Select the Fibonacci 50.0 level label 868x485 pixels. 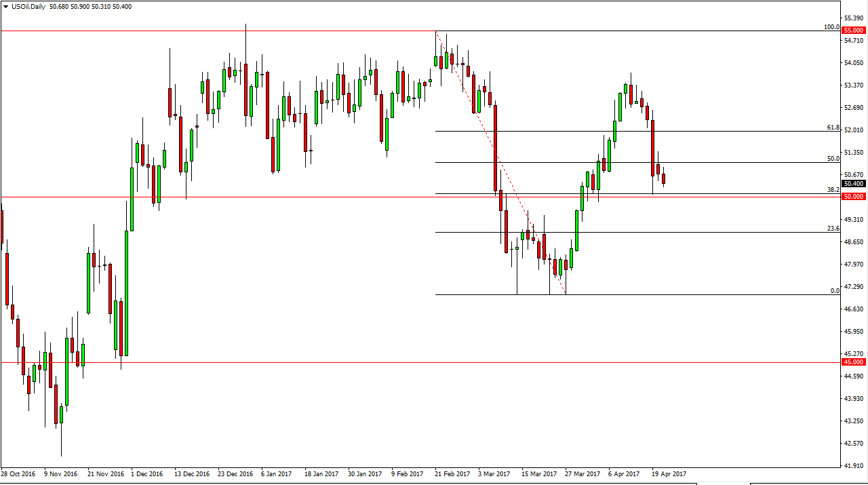click(x=833, y=158)
